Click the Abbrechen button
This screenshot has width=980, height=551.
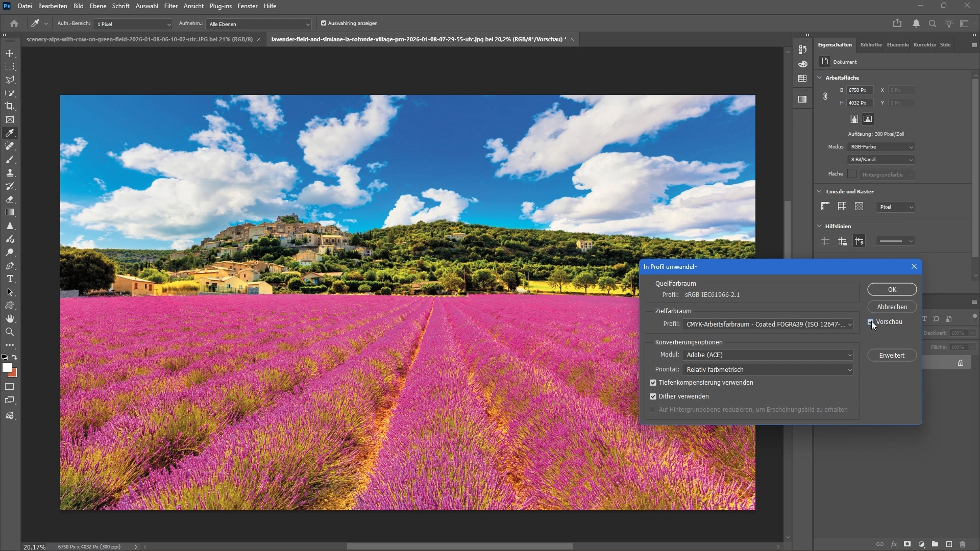892,307
